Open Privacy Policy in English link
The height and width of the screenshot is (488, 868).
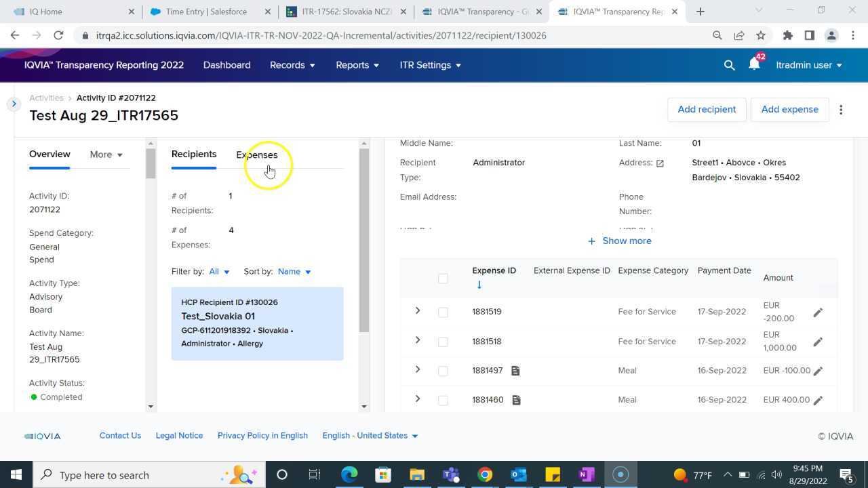point(262,436)
